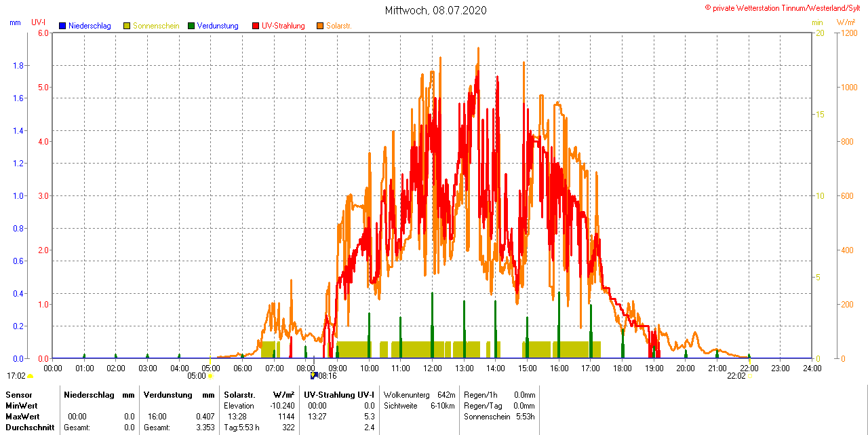Click the chart title Mittwoch, 08.07.2020
Image resolution: width=868 pixels, height=435 pixels.
click(x=435, y=10)
